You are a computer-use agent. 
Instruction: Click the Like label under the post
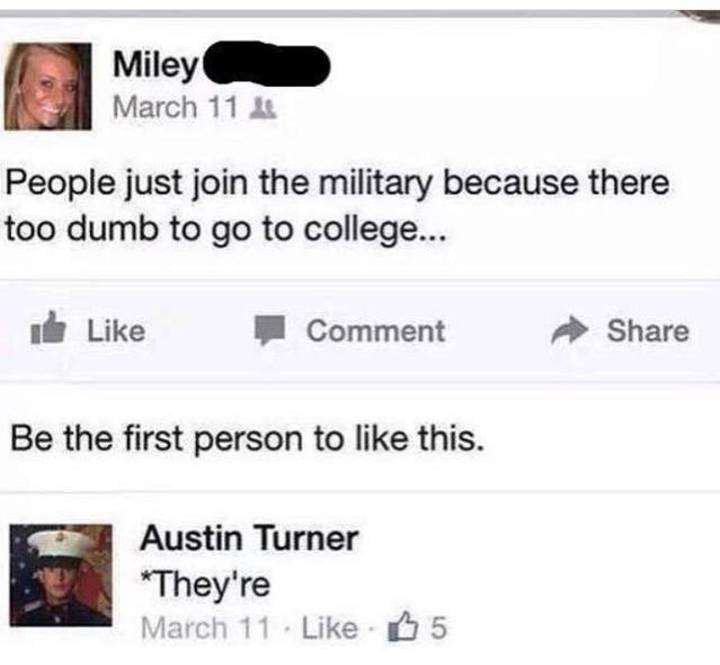116,331
